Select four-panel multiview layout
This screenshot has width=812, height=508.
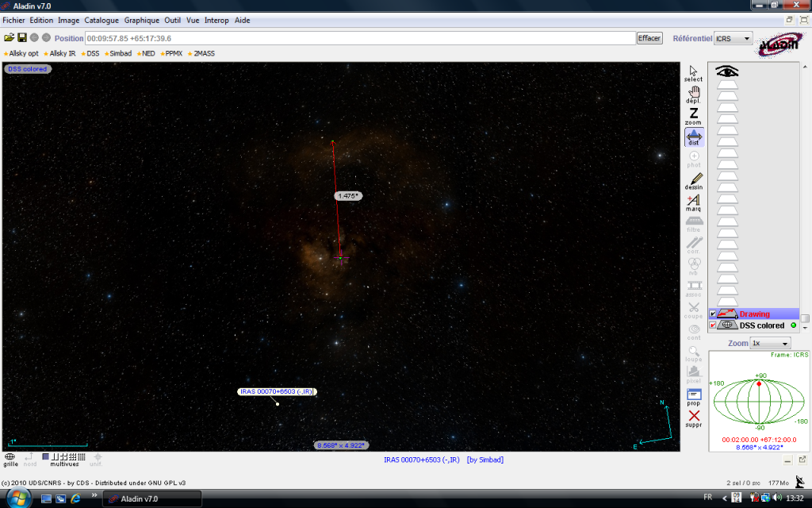point(63,456)
